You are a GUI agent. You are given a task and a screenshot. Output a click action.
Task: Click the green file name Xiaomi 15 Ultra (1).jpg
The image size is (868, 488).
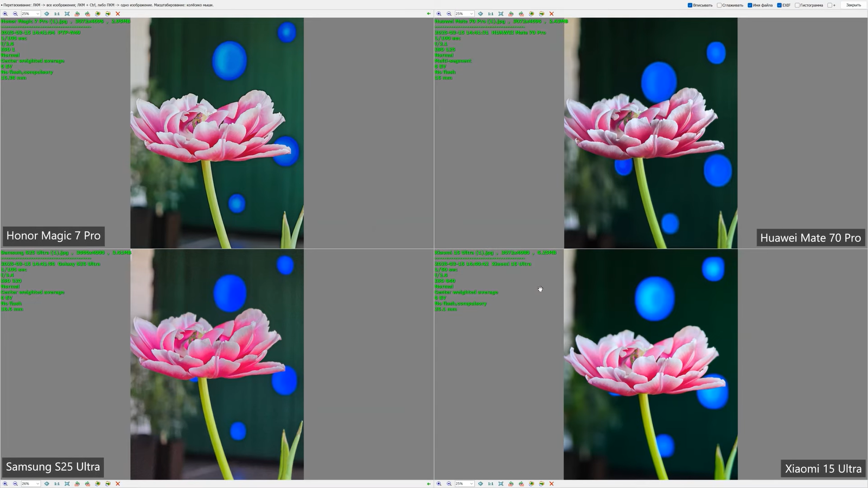click(464, 253)
